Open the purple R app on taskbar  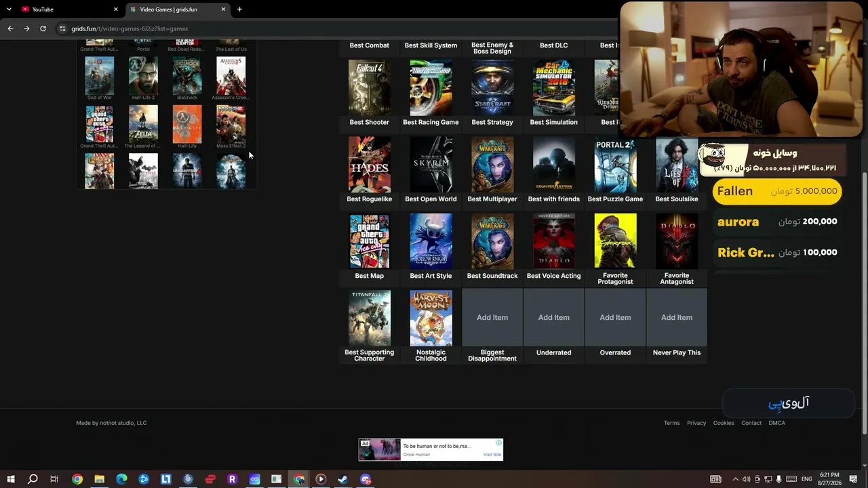click(x=232, y=479)
